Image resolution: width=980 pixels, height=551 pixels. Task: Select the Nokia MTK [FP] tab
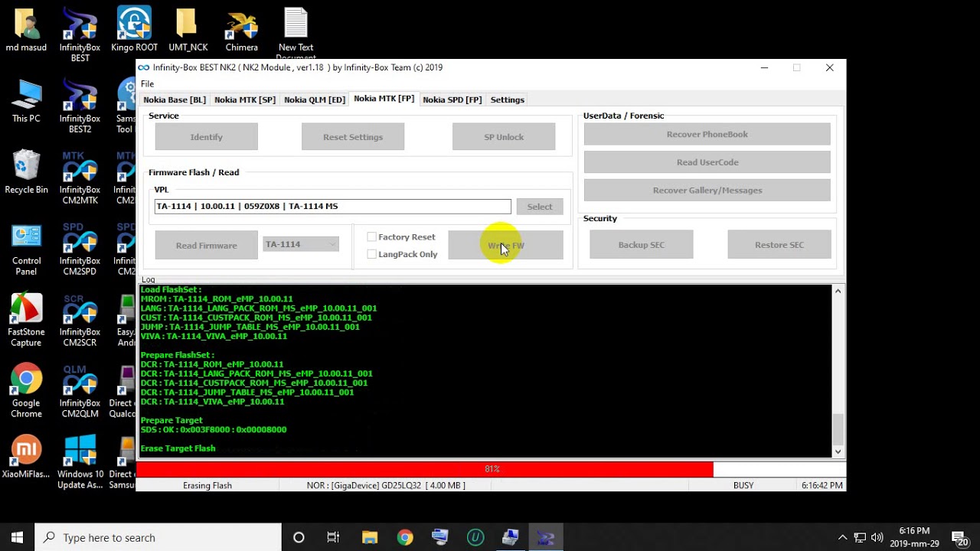pos(384,99)
